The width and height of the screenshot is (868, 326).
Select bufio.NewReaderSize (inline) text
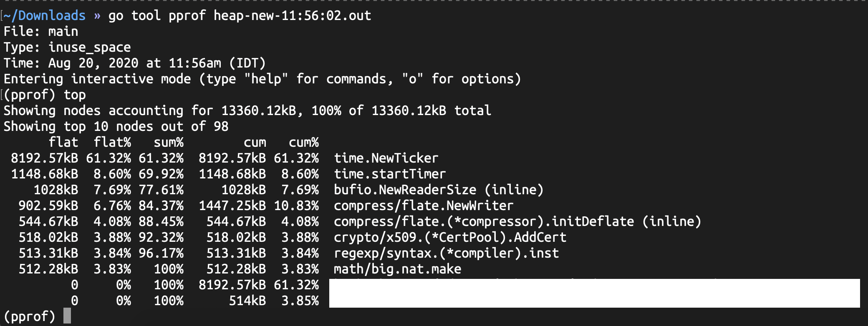(x=439, y=190)
